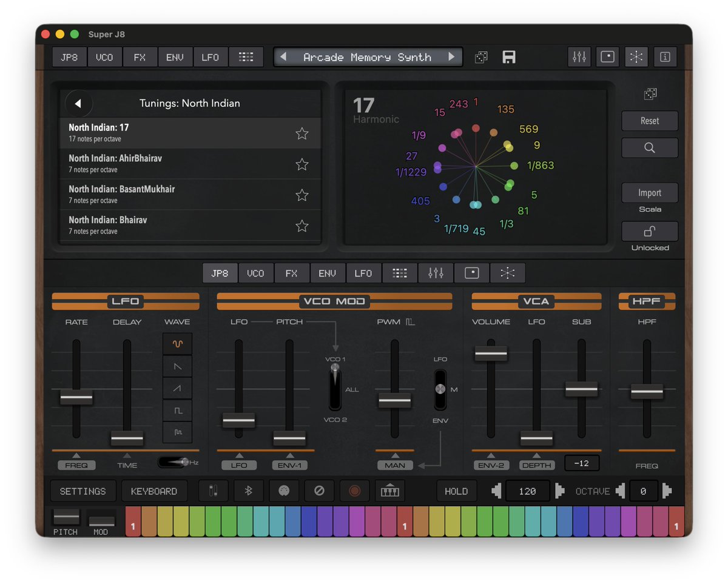Open the top toolbar sequencer grid icon
Image resolution: width=728 pixels, height=584 pixels.
click(x=246, y=57)
